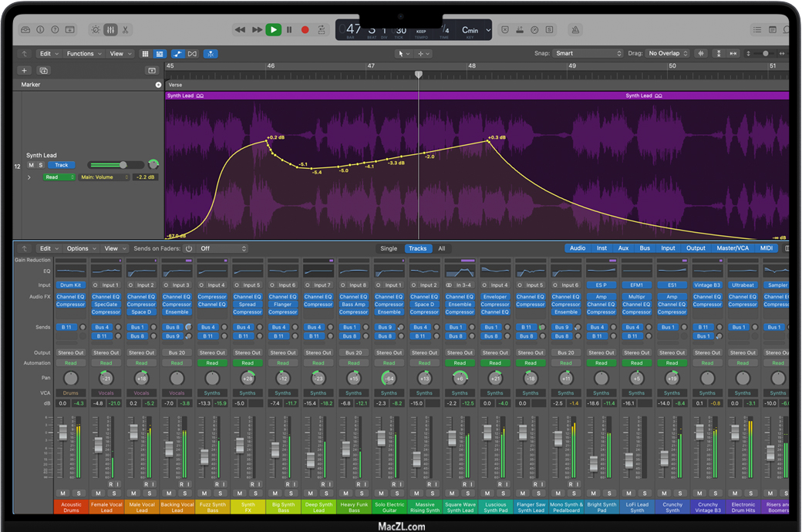Click the add track plus button
This screenshot has width=802, height=532.
tap(24, 70)
